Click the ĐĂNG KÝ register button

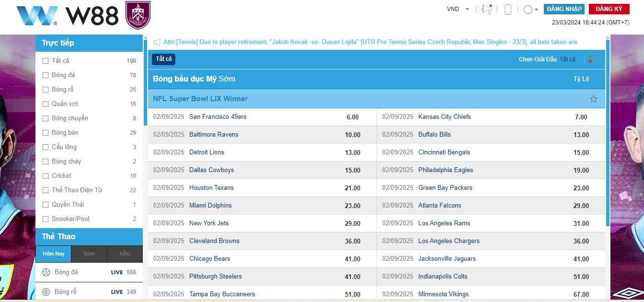(x=609, y=9)
